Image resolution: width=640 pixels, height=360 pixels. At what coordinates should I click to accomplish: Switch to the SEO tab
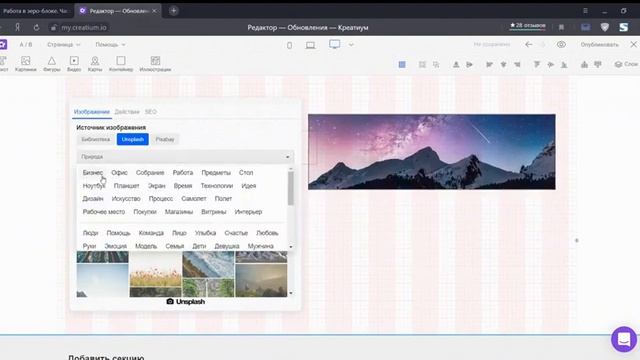tap(151, 111)
